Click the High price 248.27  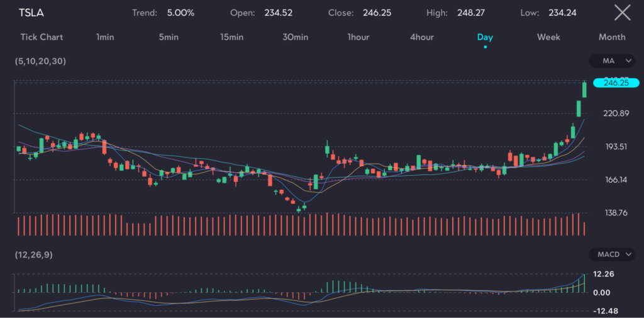471,13
